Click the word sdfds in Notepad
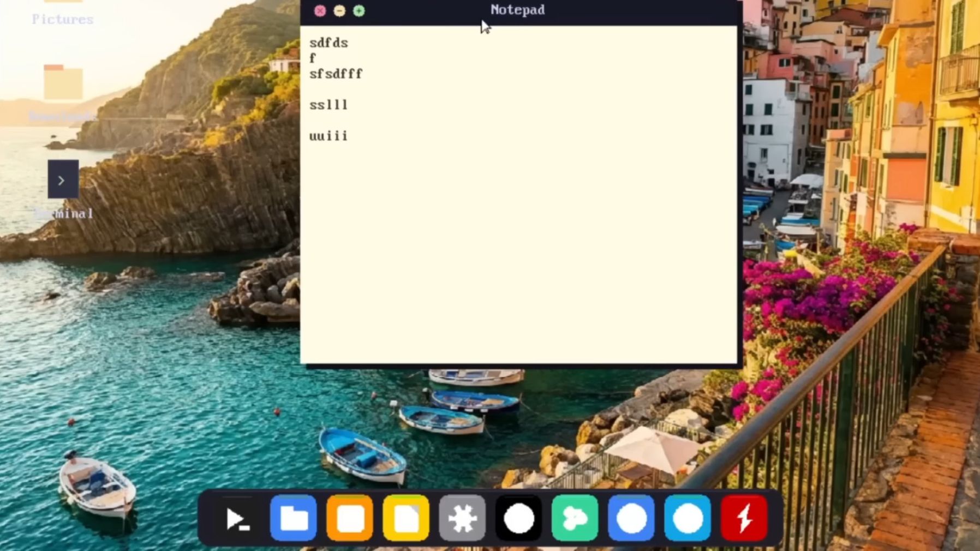The image size is (980, 551). coord(328,42)
